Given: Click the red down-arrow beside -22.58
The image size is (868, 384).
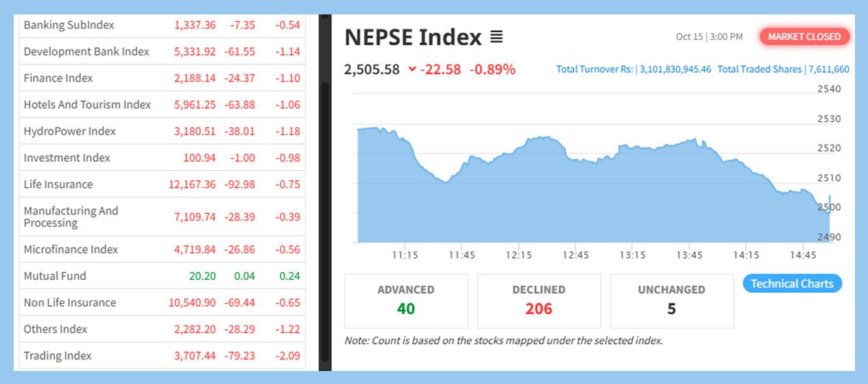Looking at the screenshot, I should [411, 69].
